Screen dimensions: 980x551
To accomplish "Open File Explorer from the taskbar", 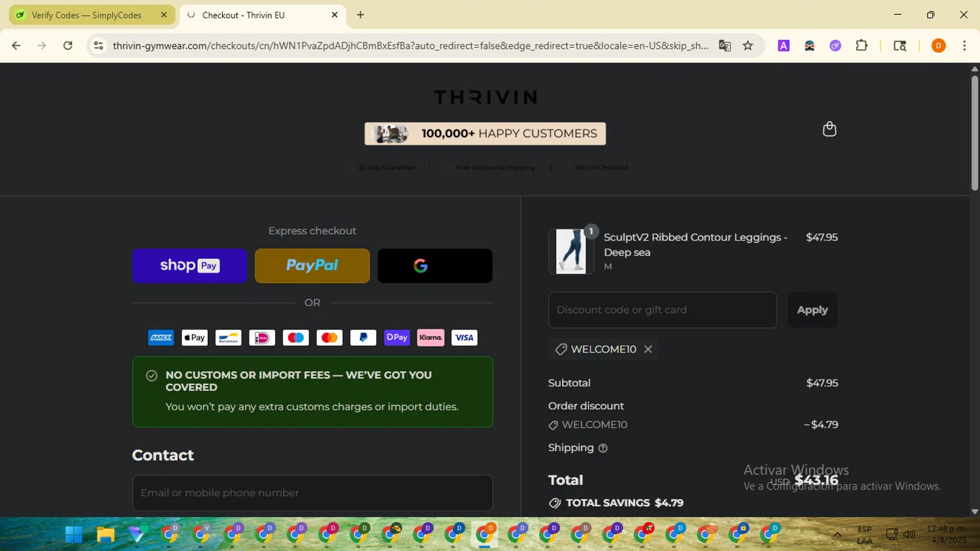I will point(105,535).
